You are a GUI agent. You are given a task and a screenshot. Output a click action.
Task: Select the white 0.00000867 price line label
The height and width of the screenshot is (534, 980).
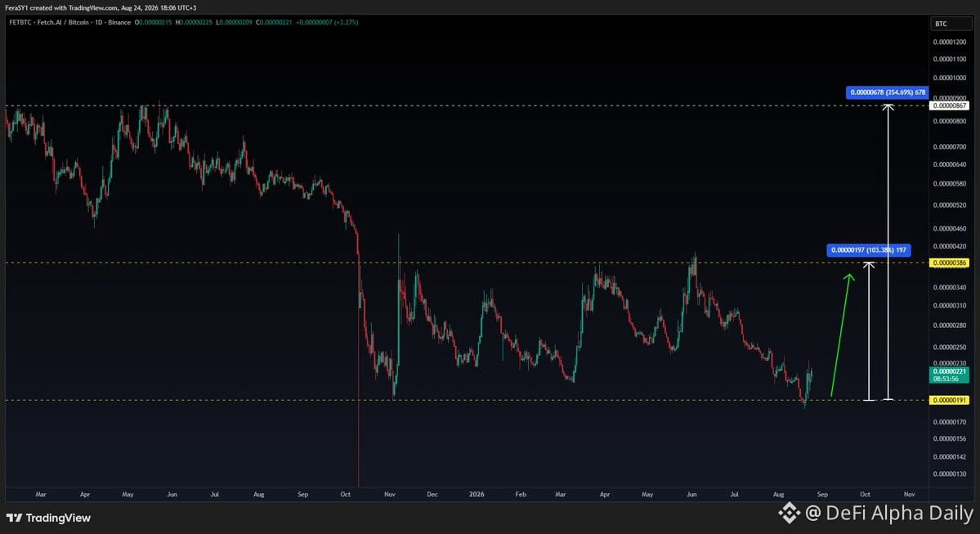click(950, 105)
